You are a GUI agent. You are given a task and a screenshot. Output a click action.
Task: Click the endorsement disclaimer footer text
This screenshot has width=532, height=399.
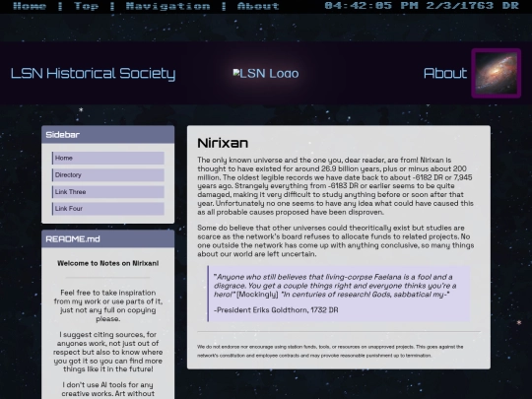pos(330,351)
